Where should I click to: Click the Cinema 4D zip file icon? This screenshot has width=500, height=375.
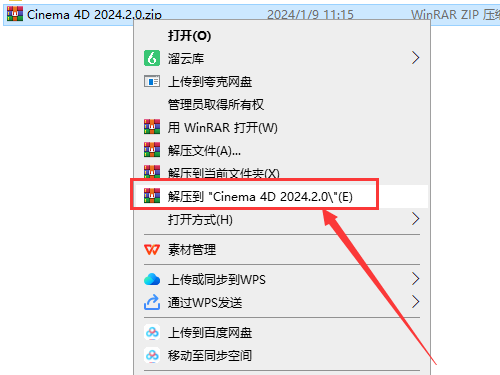click(15, 14)
